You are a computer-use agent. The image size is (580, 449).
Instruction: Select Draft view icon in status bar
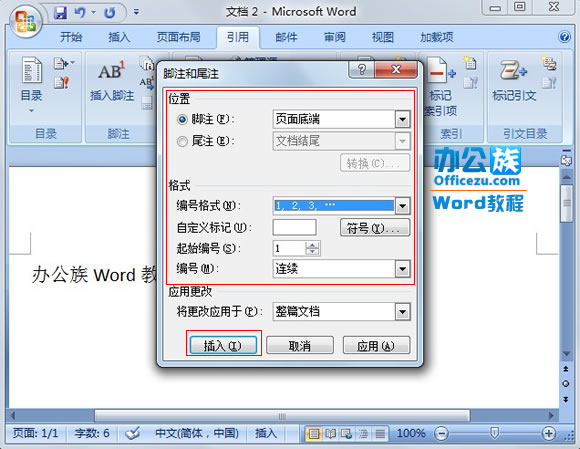pyautogui.click(x=380, y=433)
